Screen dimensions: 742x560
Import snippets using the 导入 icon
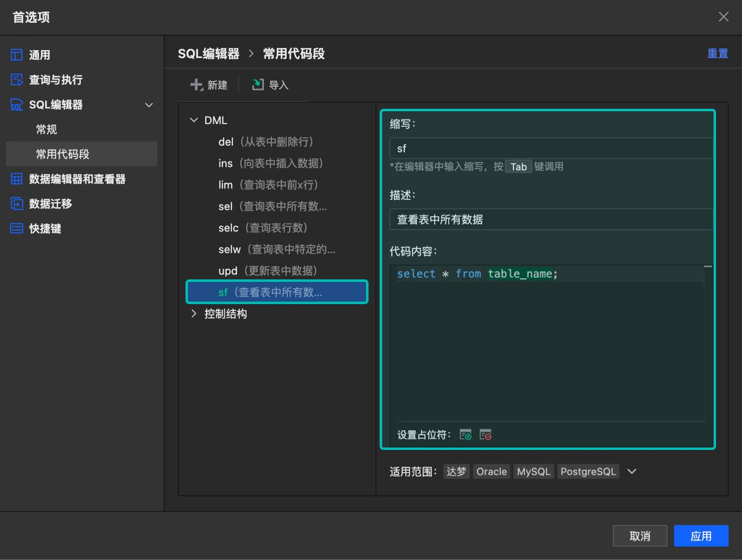(x=258, y=85)
